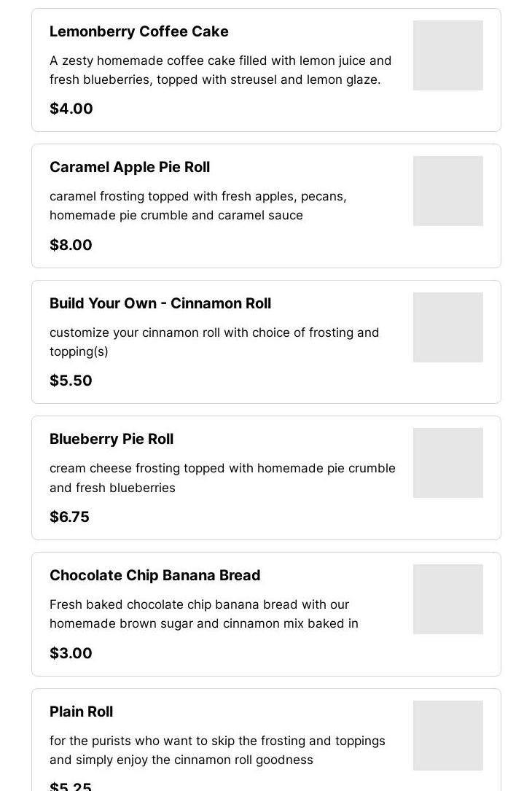Click the Build Your Own - Cinnamon Roll title
The width and height of the screenshot is (532, 791).
[x=160, y=303]
